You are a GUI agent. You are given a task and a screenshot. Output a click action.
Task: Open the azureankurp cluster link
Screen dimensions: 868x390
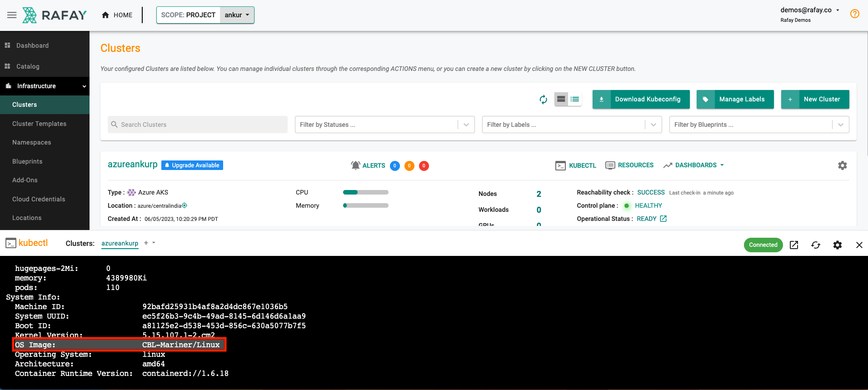132,165
